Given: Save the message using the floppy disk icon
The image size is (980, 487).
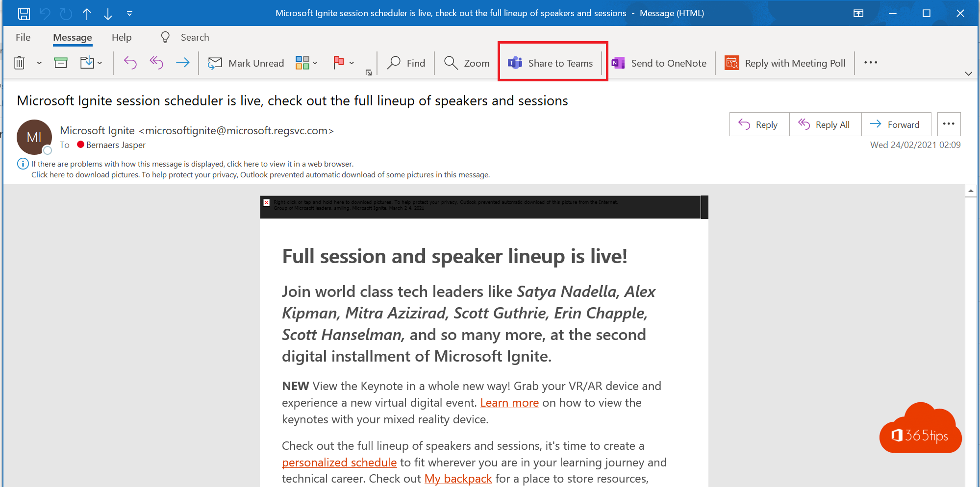Looking at the screenshot, I should 24,14.
